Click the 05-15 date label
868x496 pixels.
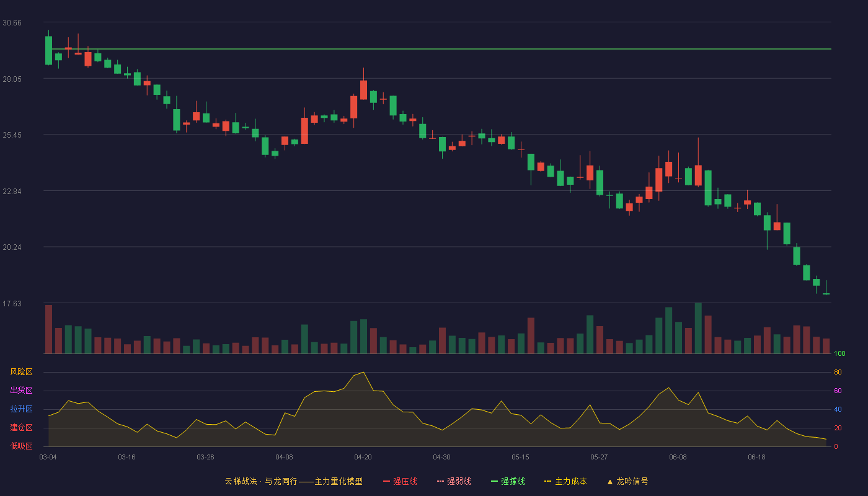(520, 457)
